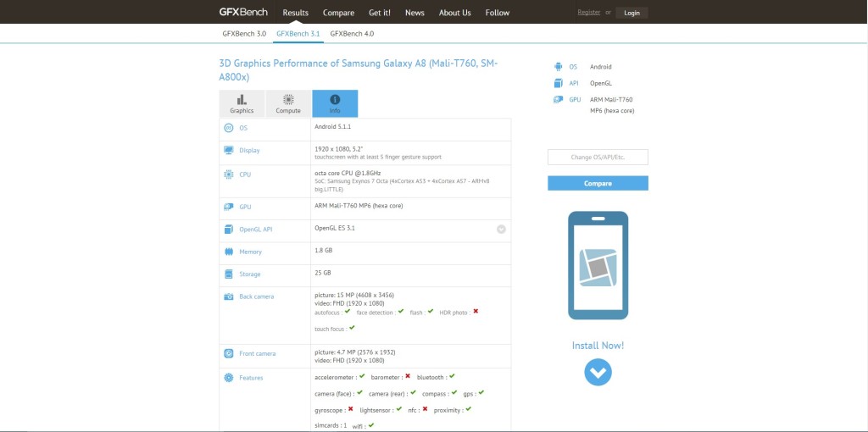
Task: Click the nfc red cross
Action: (425, 409)
